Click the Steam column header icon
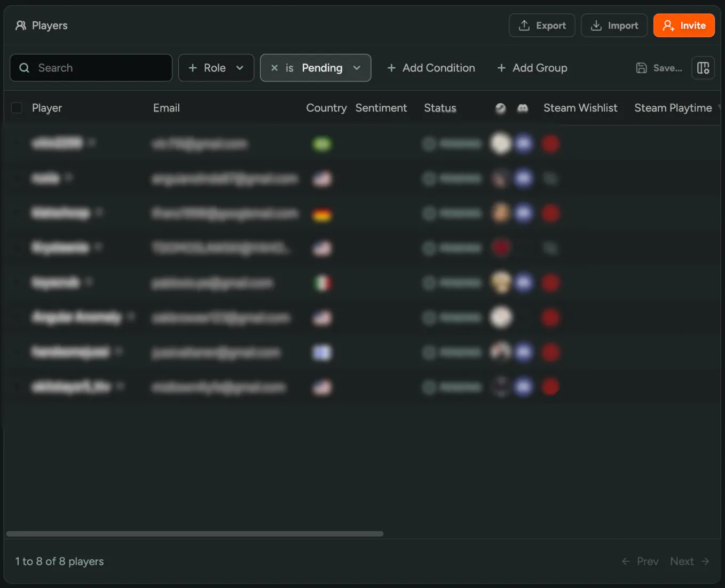Image resolution: width=725 pixels, height=588 pixels. point(500,108)
